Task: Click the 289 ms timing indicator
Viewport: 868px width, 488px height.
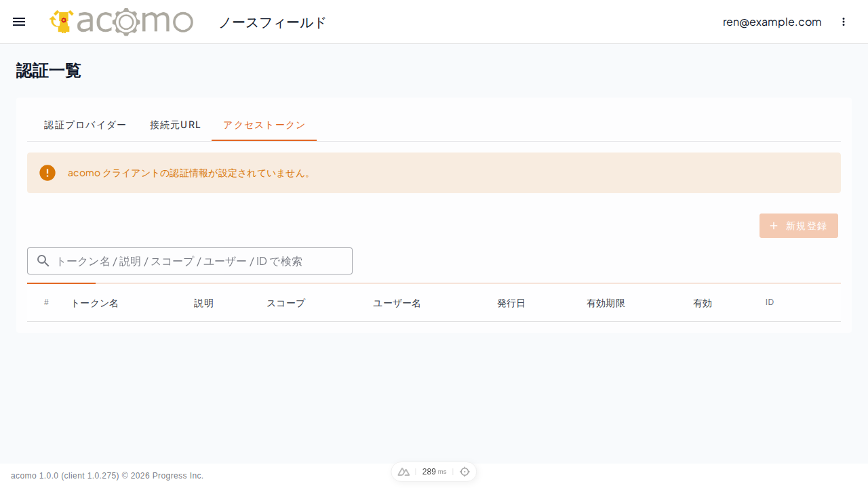Action: tap(434, 472)
